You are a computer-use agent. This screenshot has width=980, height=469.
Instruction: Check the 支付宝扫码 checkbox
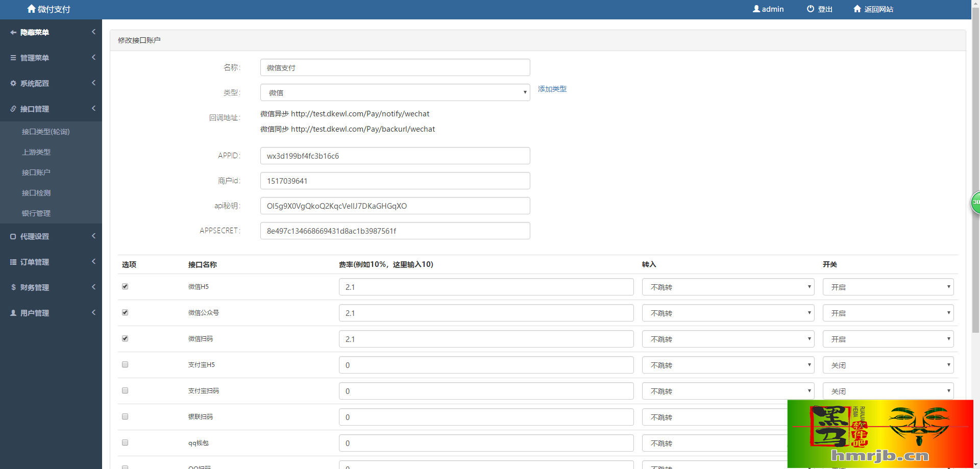tap(125, 390)
